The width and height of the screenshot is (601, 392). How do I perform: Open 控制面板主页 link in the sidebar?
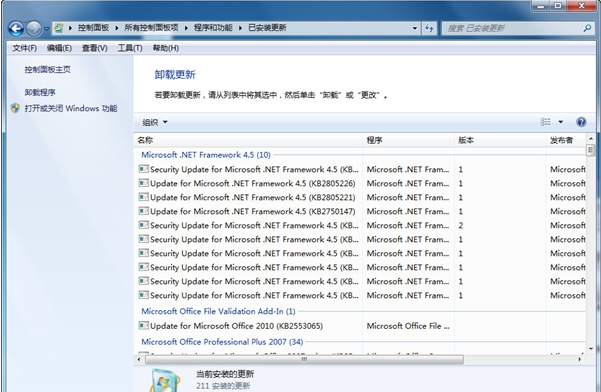(48, 69)
